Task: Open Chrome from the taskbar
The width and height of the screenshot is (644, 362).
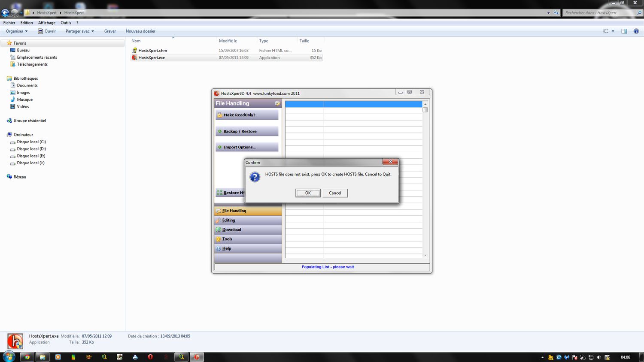Action: click(27, 357)
